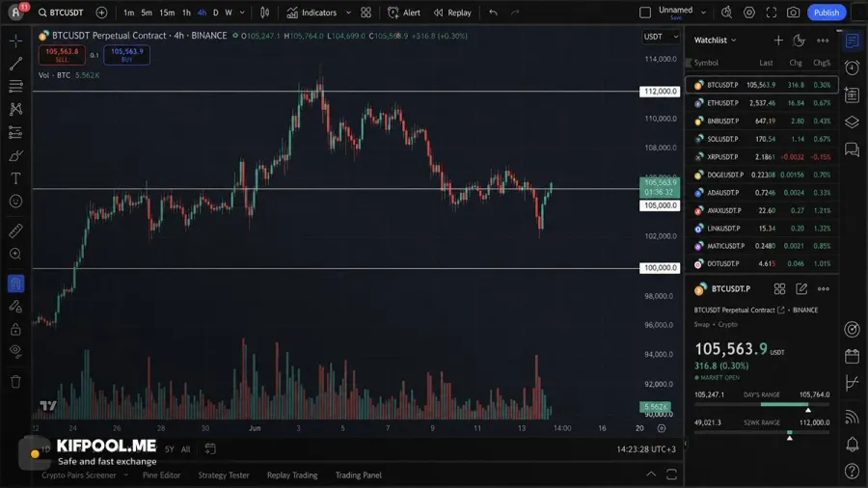The image size is (868, 488).
Task: Select the 4h timeframe
Action: [203, 13]
